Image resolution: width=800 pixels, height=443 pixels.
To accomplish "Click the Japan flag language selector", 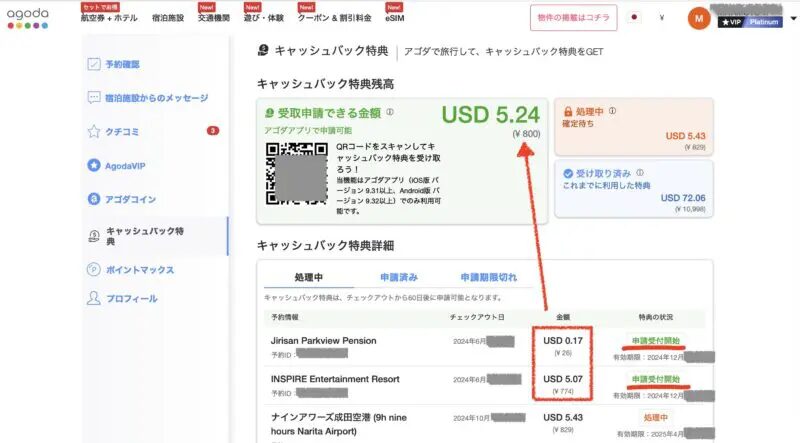I will pyautogui.click(x=634, y=18).
